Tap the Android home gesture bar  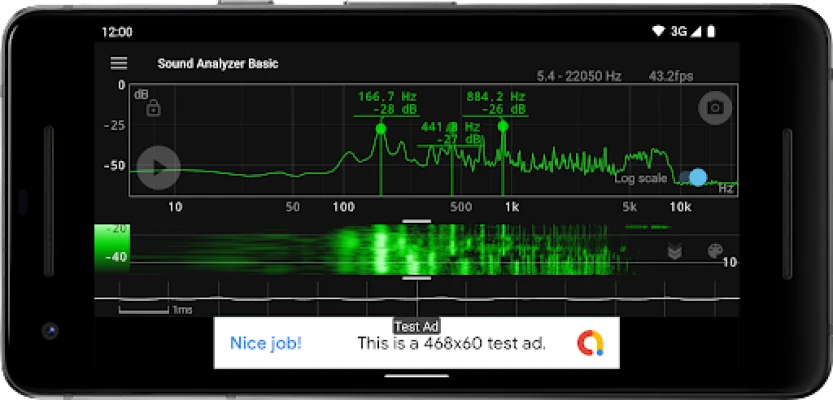pyautogui.click(x=416, y=376)
